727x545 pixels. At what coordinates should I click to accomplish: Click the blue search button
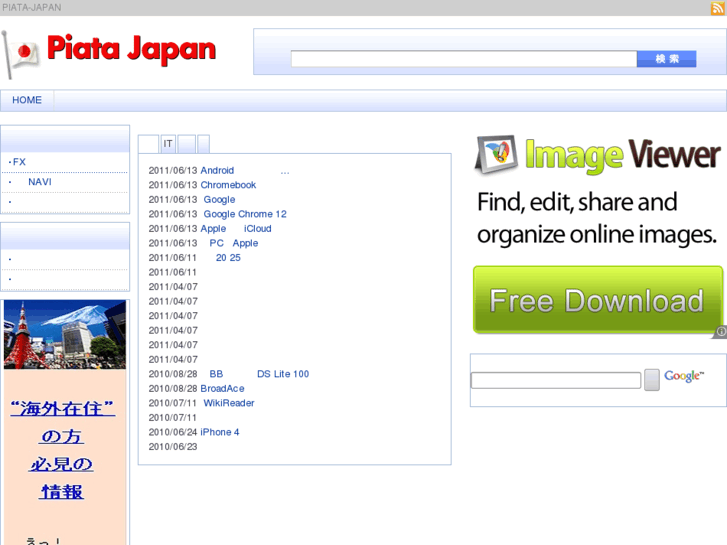(667, 59)
